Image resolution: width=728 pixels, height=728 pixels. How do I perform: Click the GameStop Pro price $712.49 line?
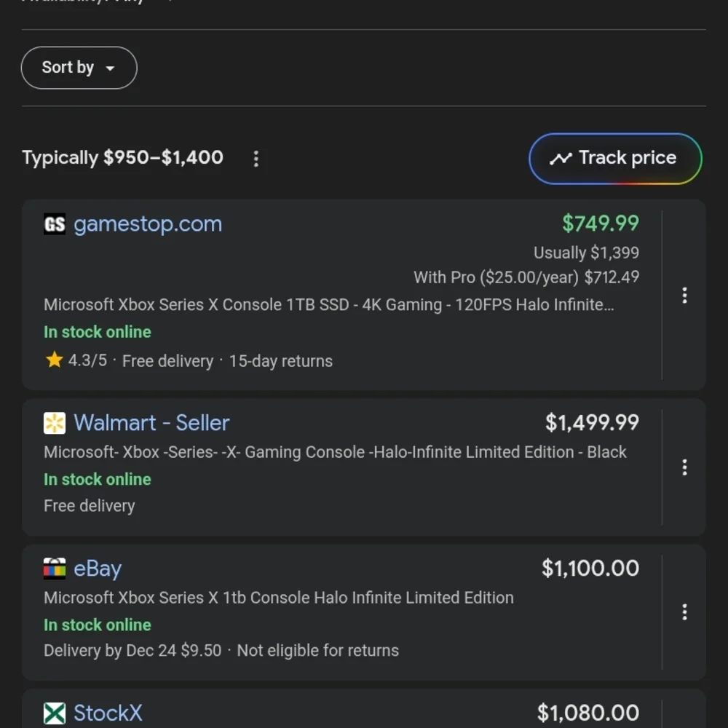click(x=526, y=277)
